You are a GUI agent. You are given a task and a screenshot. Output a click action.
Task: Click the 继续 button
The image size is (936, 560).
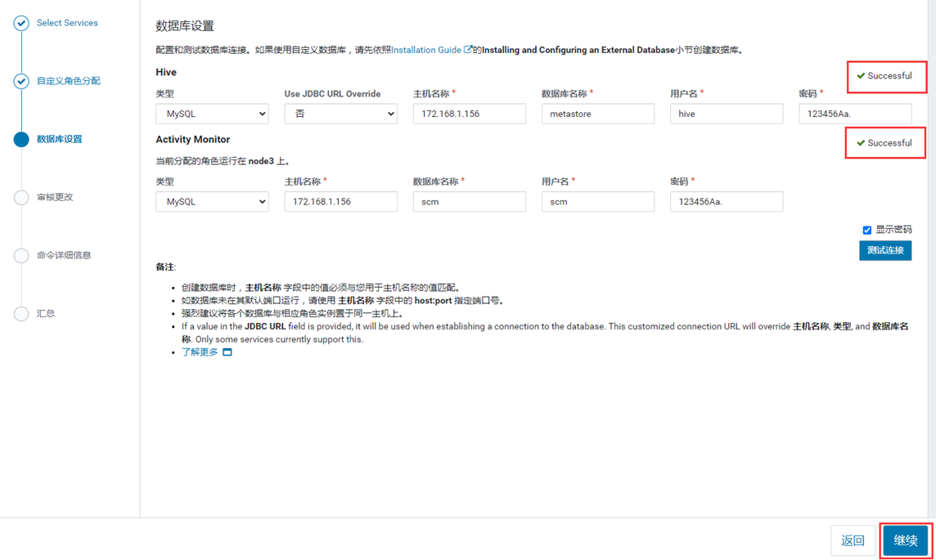coord(906,541)
